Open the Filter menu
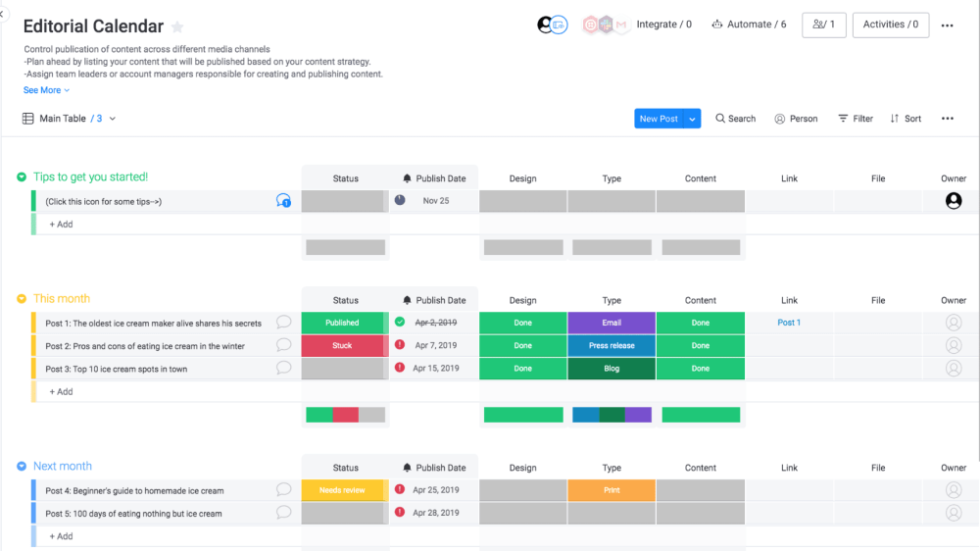 click(856, 119)
